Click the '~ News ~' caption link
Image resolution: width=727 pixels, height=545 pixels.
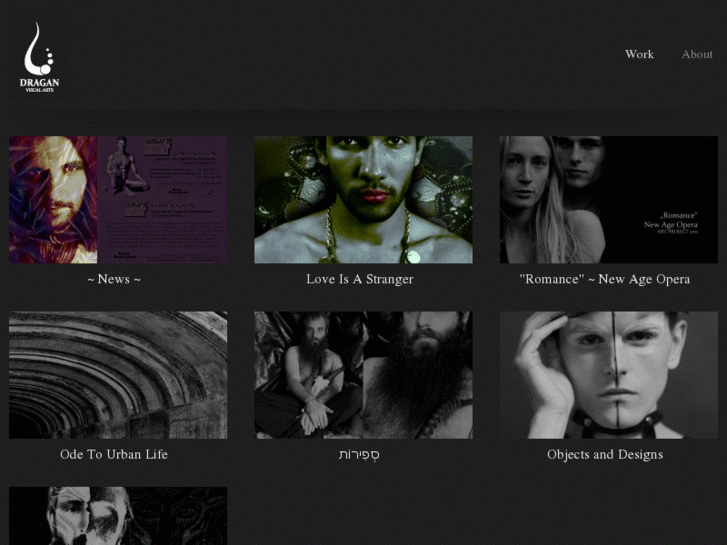(x=114, y=279)
